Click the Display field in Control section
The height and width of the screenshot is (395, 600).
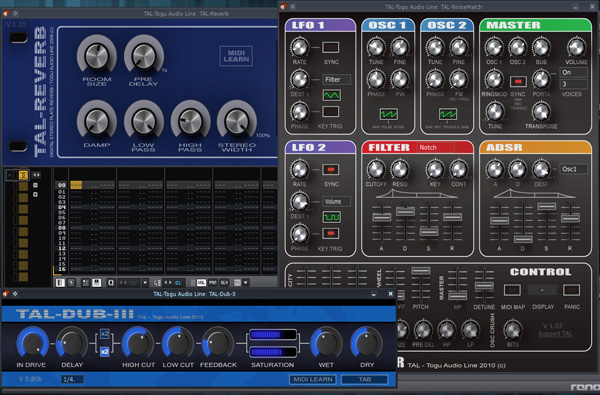pos(542,290)
